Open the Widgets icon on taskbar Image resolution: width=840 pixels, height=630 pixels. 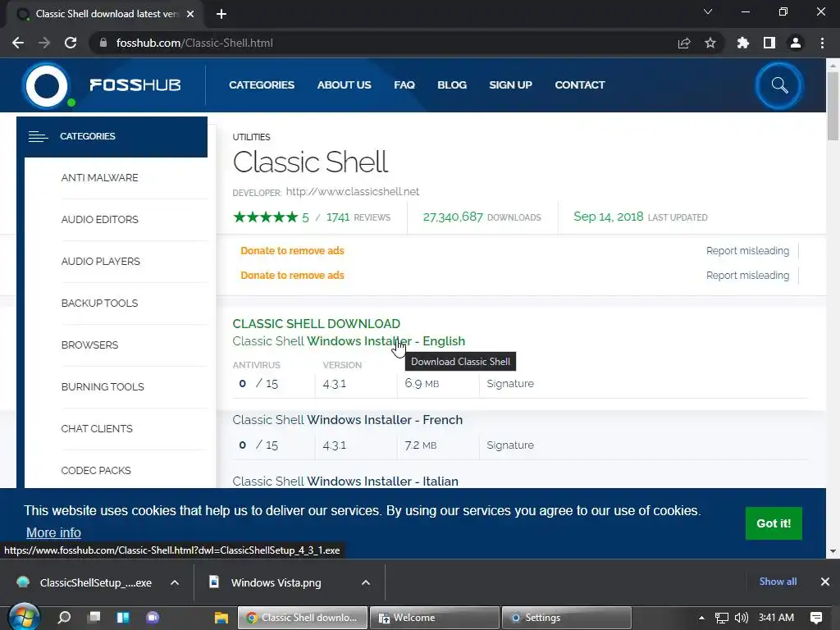(123, 617)
